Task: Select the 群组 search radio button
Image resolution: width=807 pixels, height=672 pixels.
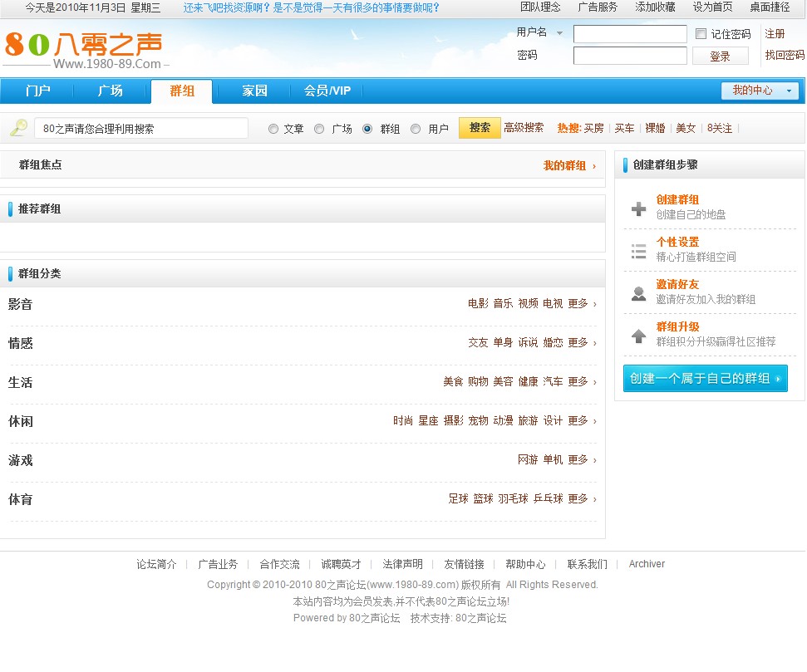Action: click(x=367, y=129)
